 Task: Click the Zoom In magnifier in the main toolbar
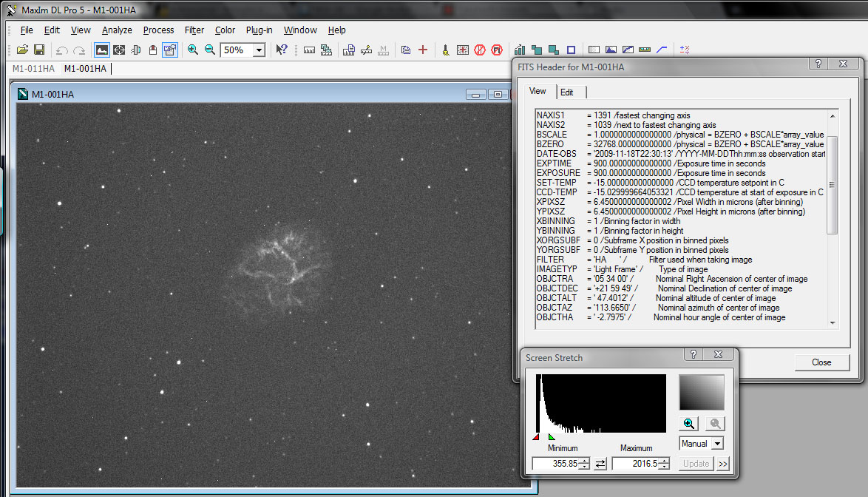tap(193, 50)
